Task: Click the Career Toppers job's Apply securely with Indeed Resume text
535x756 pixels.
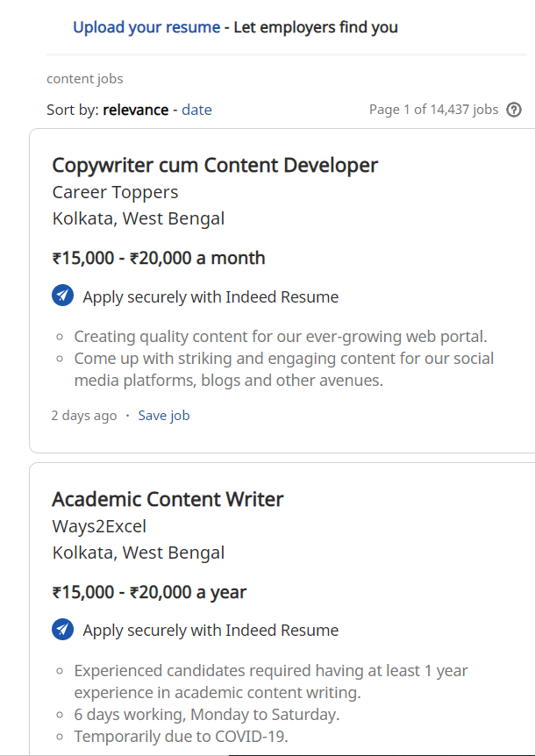Action: coord(210,297)
